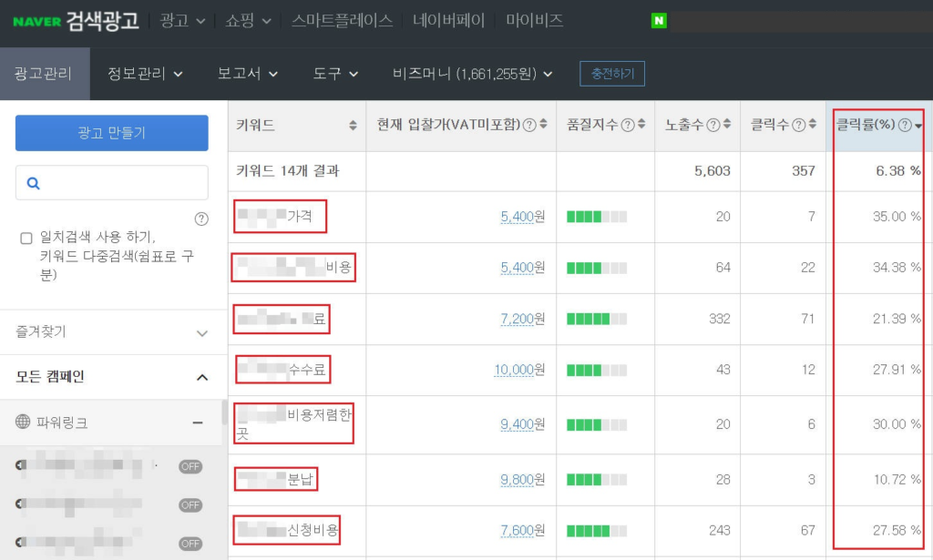Image resolution: width=933 pixels, height=560 pixels.
Task: Expand the 도구 menu
Action: pos(335,74)
